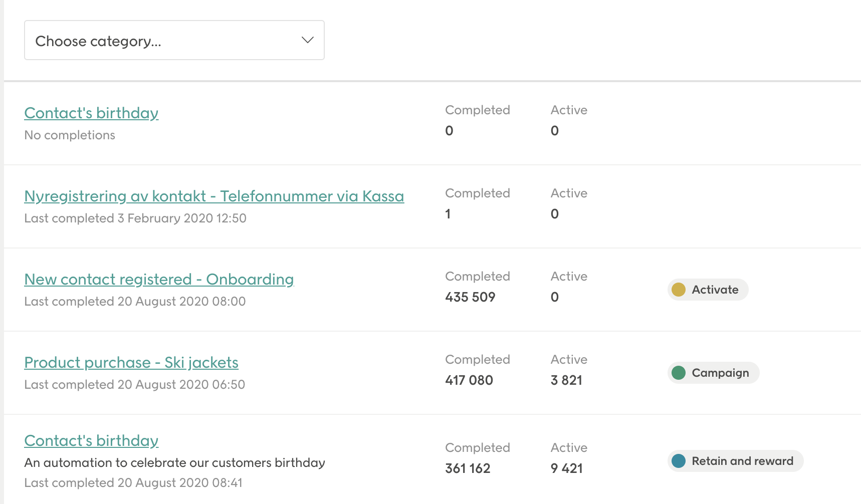Click 'An automation to celebrate our customers birthday'
Image resolution: width=861 pixels, height=504 pixels.
(x=175, y=463)
